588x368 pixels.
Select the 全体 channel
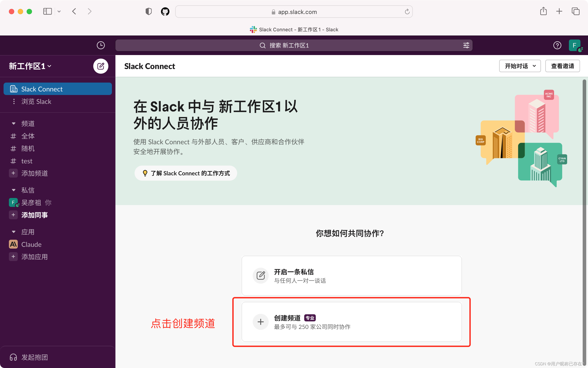pos(28,136)
